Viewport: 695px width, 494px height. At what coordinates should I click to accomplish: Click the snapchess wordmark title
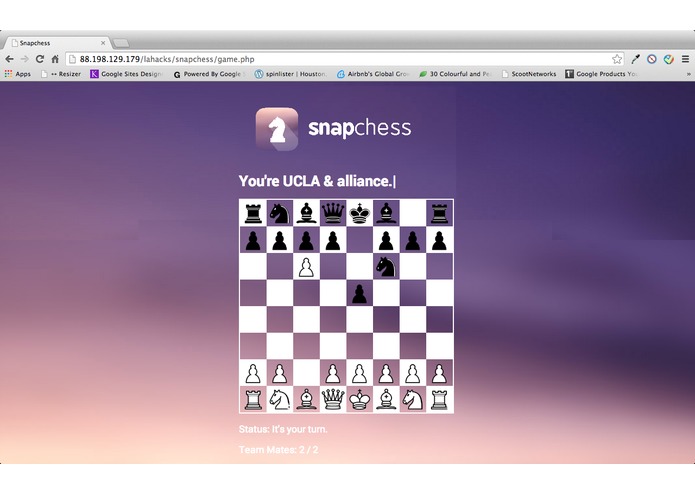(x=359, y=128)
